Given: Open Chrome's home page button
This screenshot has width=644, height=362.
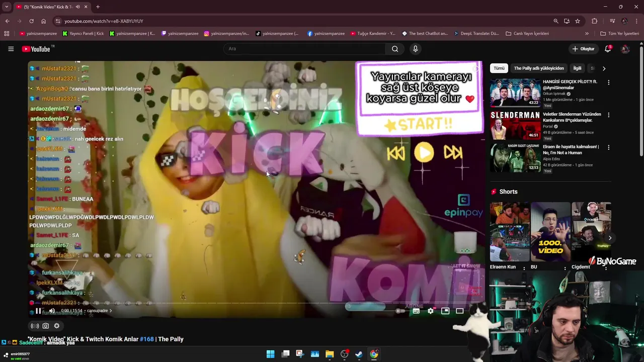Looking at the screenshot, I should [x=43, y=21].
